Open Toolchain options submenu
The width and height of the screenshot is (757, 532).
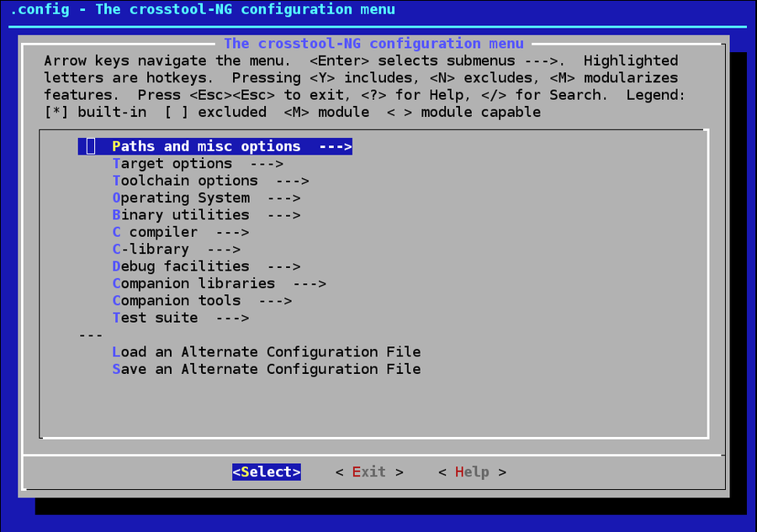pyautogui.click(x=210, y=181)
